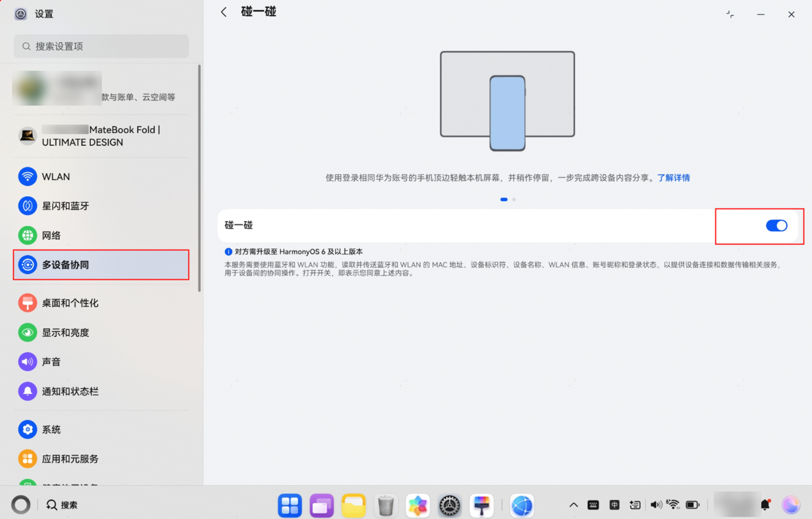This screenshot has height=519, width=812.
Task: Click the 中 input method indicator
Action: tap(614, 504)
